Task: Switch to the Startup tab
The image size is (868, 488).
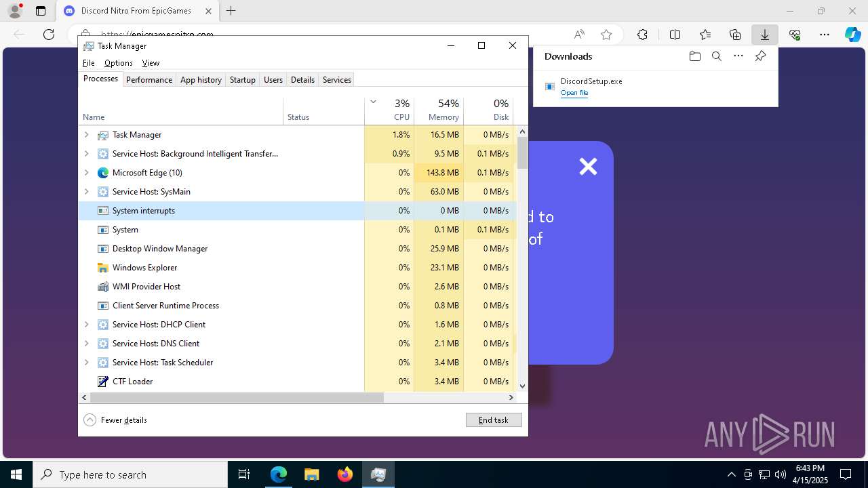Action: 242,80
